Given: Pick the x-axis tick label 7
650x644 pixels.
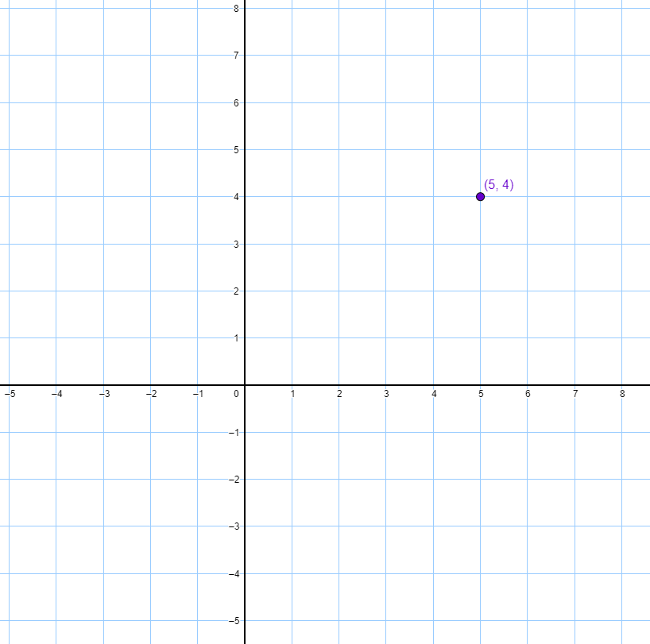Looking at the screenshot, I should pyautogui.click(x=575, y=394).
